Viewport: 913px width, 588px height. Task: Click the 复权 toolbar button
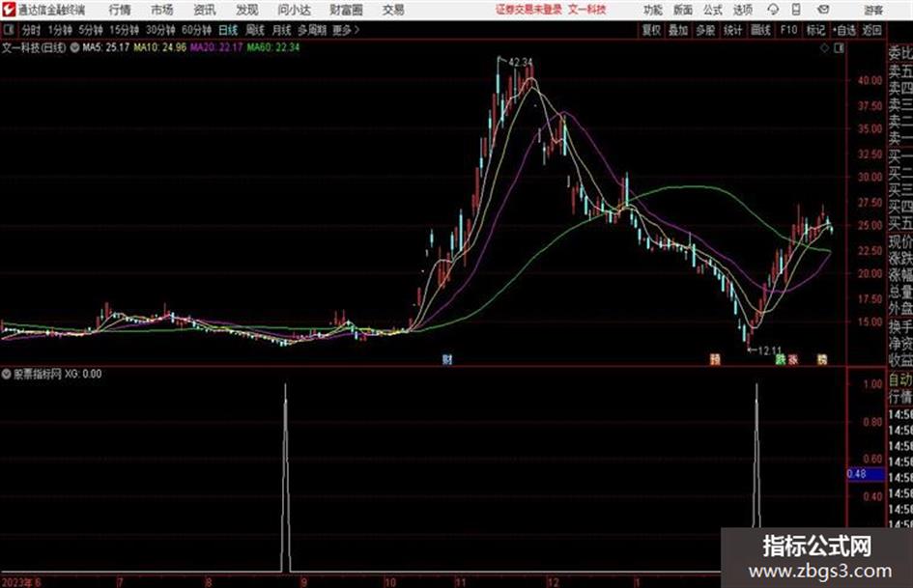pos(651,30)
